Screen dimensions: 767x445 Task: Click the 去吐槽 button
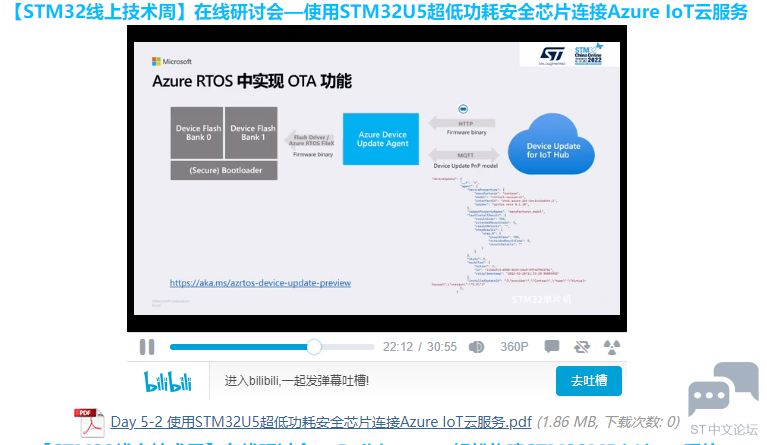pyautogui.click(x=589, y=381)
